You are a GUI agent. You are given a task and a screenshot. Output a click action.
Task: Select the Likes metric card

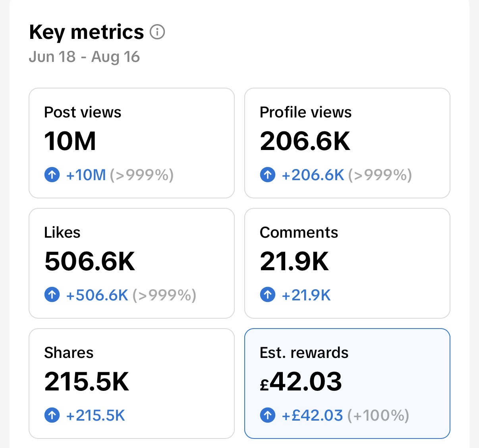131,263
